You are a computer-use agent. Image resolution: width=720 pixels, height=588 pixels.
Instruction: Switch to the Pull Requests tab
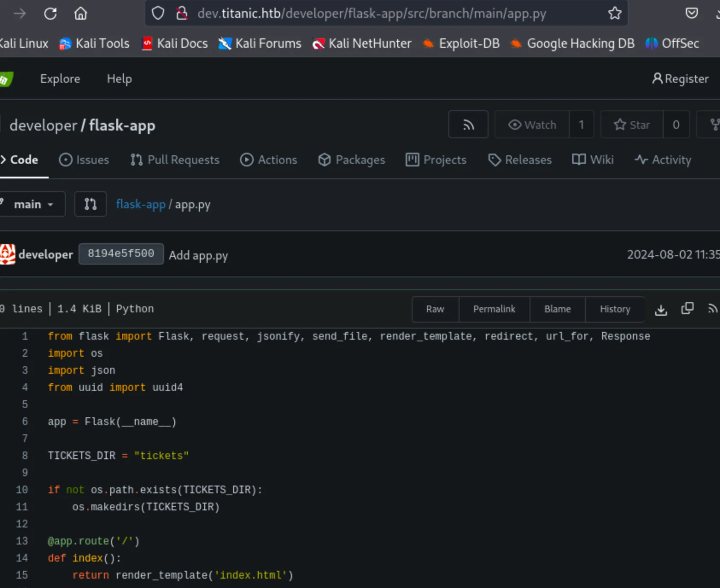pos(175,160)
